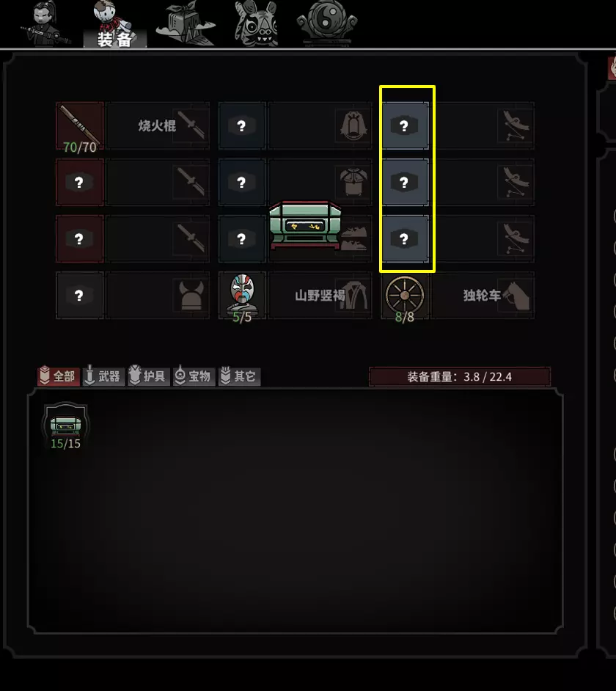Filter inventory by 护具 armor
This screenshot has width=616, height=691.
(149, 376)
